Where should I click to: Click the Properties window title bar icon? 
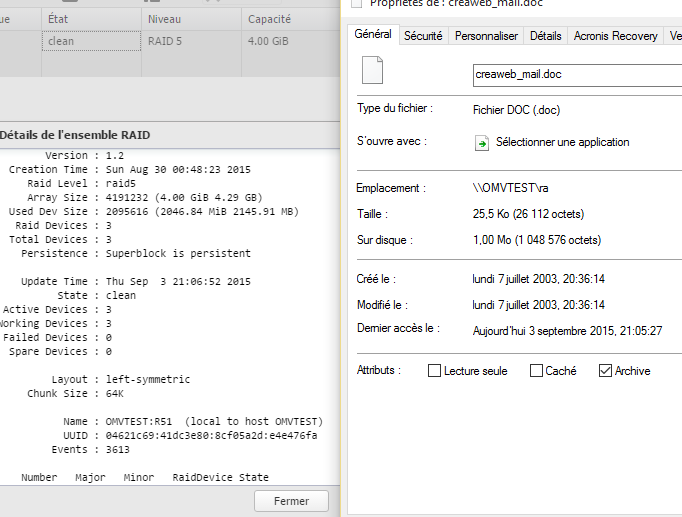(357, 3)
